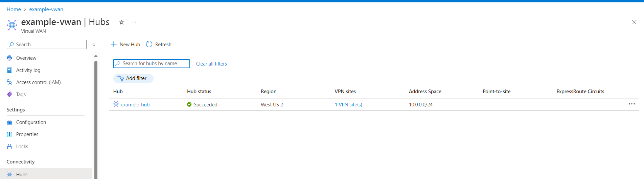Click the Succeeded status text
This screenshot has width=644, height=179.
205,105
